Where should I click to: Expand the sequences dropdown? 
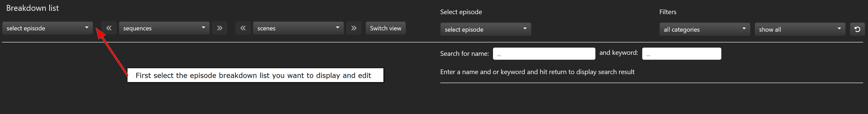(x=164, y=28)
